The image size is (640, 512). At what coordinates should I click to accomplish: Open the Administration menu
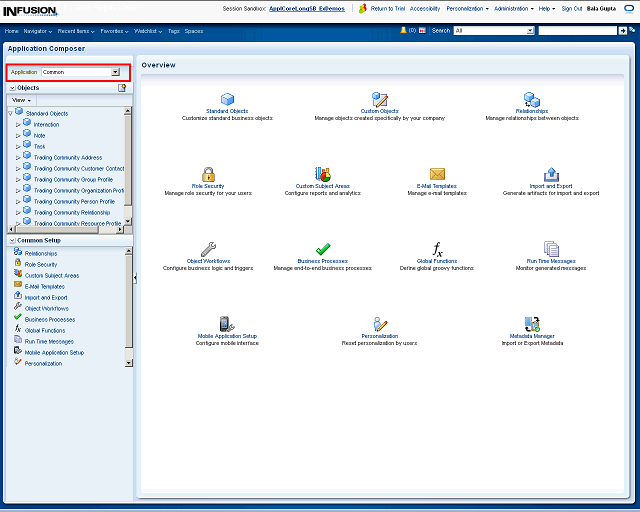tap(513, 8)
